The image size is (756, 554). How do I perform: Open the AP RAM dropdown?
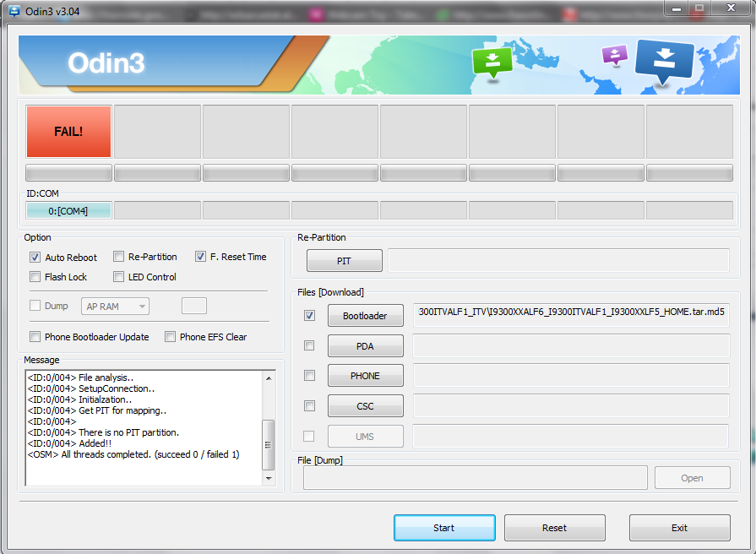[115, 307]
